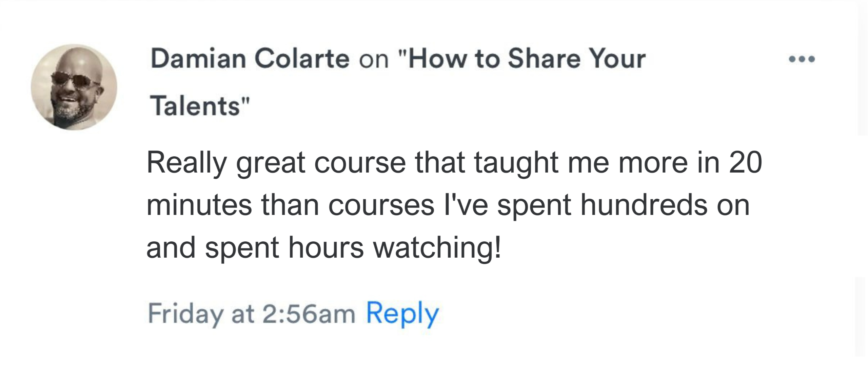This screenshot has width=868, height=380.
Task: Click the "2:56am" time text
Action: 308,314
